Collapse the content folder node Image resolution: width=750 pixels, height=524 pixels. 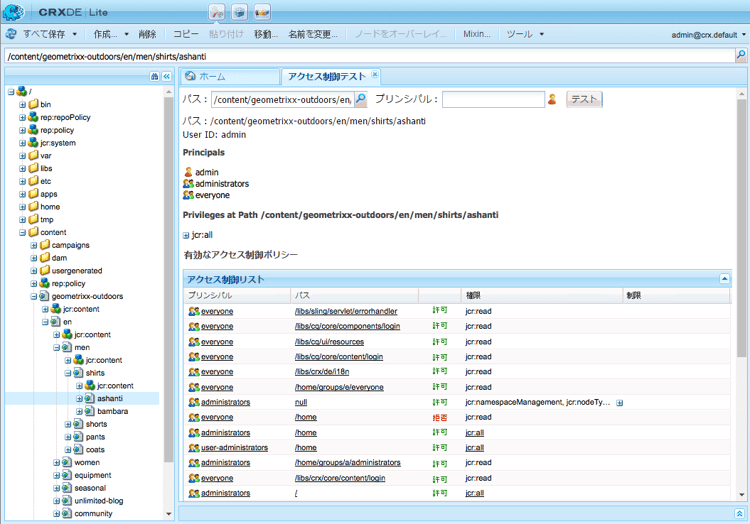coord(22,232)
